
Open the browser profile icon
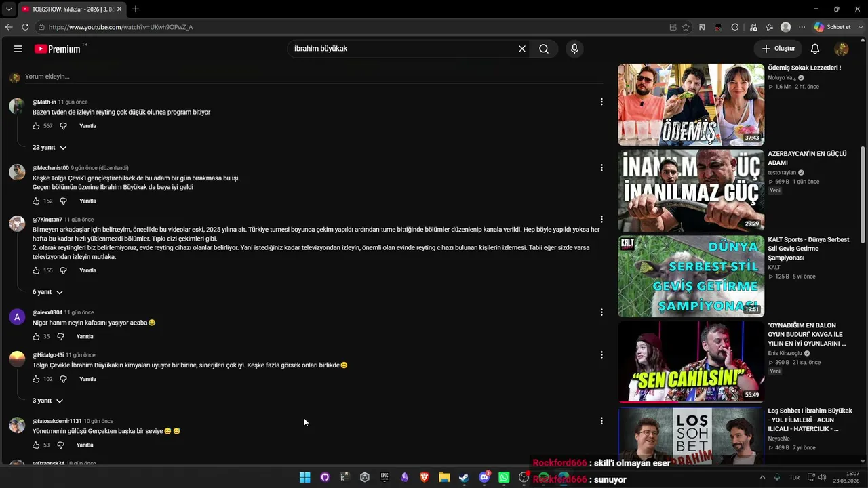tap(786, 27)
